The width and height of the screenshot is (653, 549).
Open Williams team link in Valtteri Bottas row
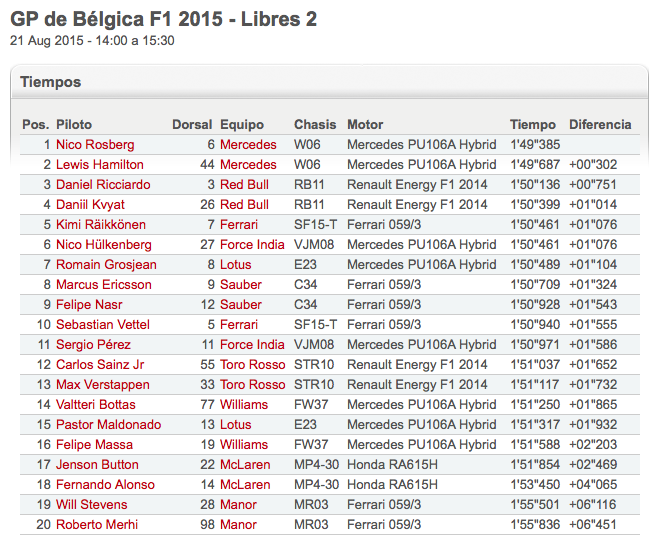[244, 404]
